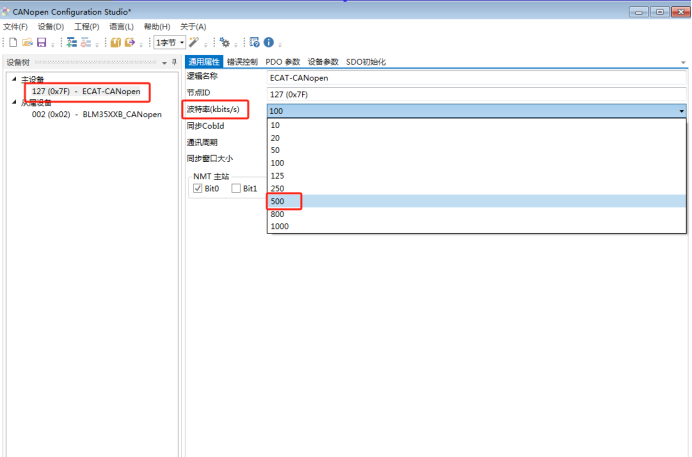Toggle the Bit0 NMT checkbox
This screenshot has width=692, height=457.
point(198,188)
